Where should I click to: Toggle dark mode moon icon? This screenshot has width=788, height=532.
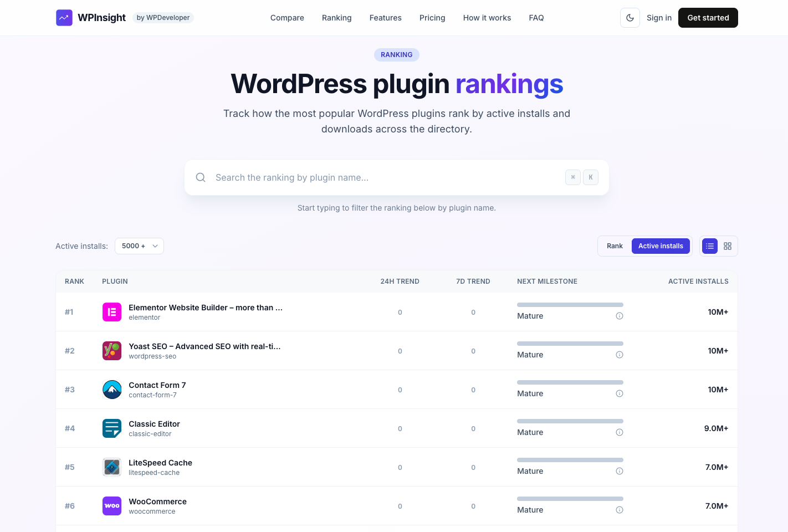tap(630, 18)
